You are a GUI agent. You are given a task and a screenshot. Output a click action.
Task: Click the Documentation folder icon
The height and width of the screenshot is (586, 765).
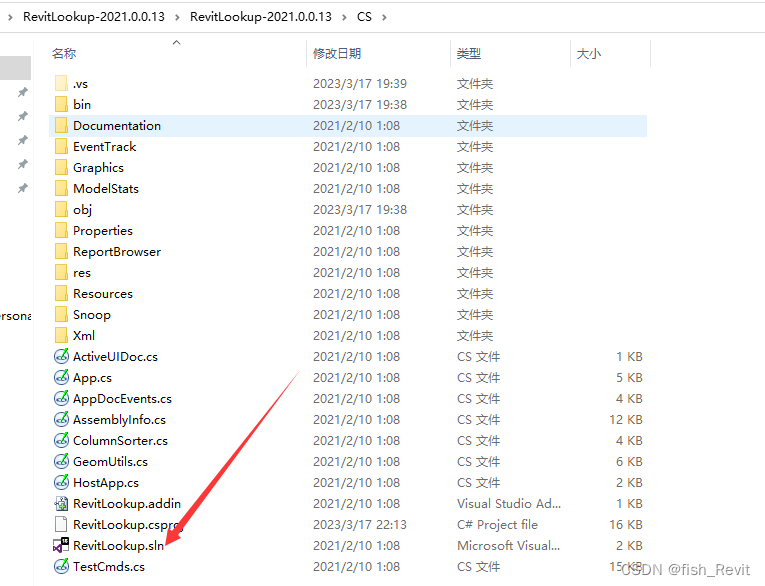click(x=61, y=125)
